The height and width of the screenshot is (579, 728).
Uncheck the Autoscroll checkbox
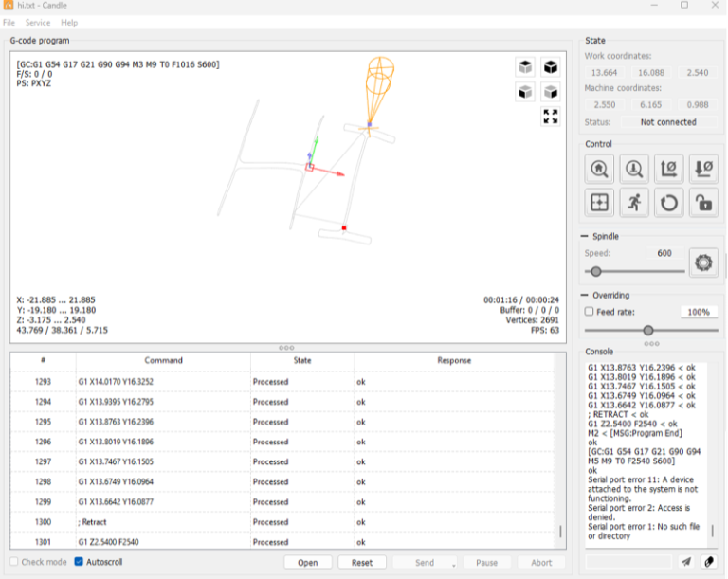80,562
